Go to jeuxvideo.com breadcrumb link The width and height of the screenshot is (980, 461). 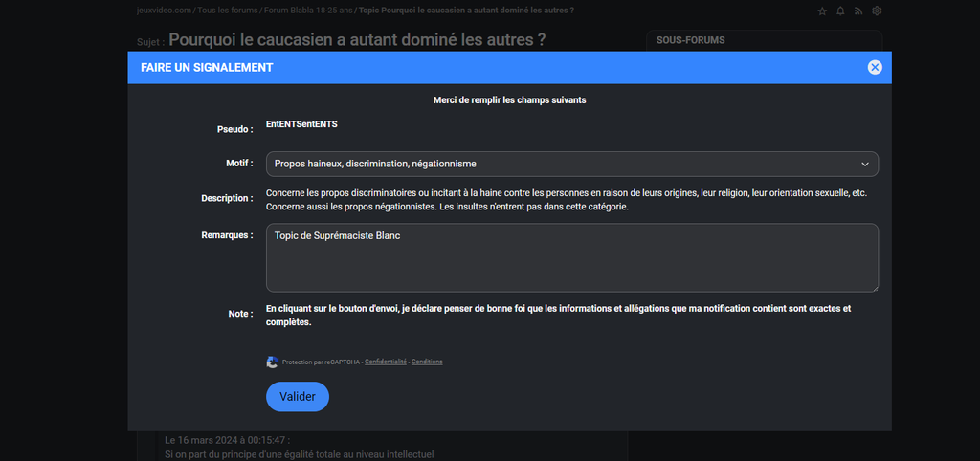(163, 11)
